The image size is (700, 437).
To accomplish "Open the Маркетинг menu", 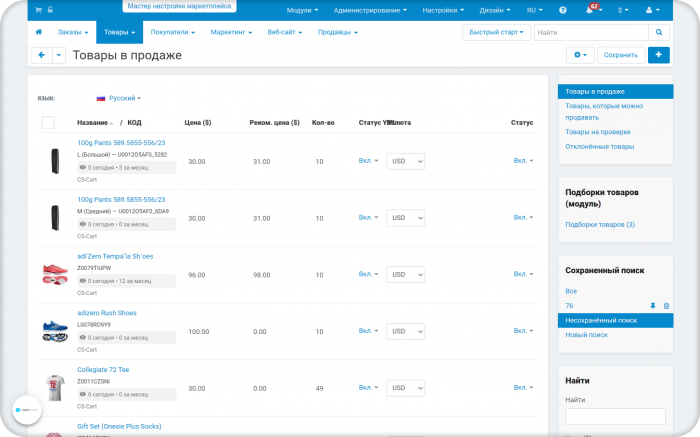I will pyautogui.click(x=231, y=32).
